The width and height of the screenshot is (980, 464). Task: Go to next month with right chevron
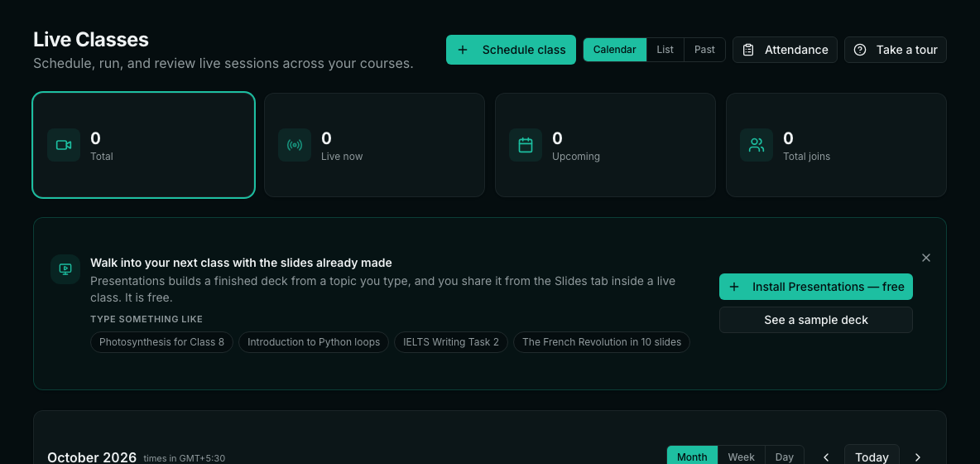click(x=917, y=457)
